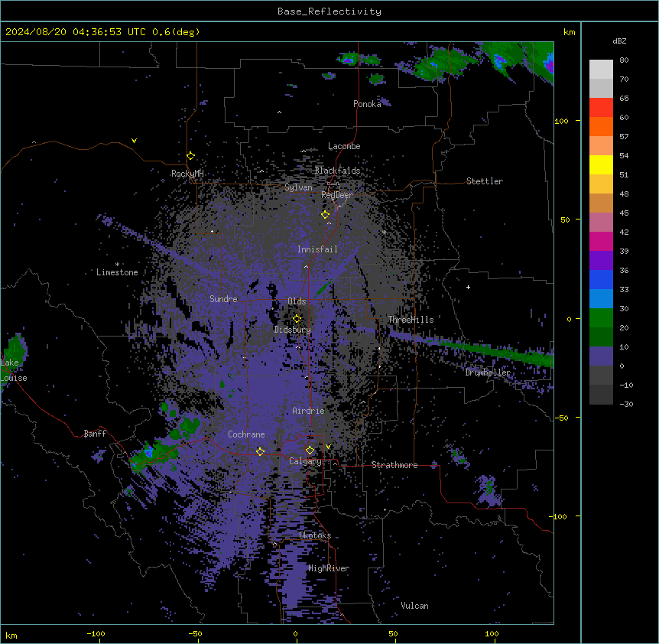Screen dimensions: 659x644
Task: Click the Strathmore city label
Action: [x=394, y=465]
